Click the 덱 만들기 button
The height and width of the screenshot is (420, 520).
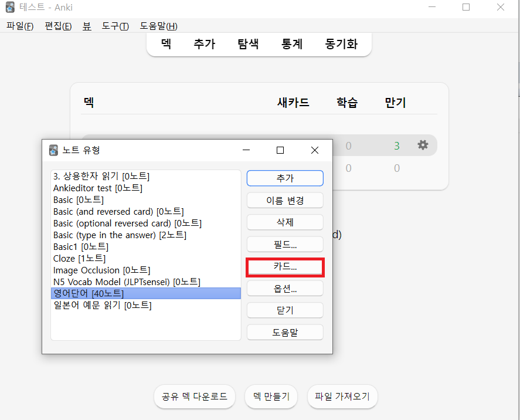click(x=271, y=397)
